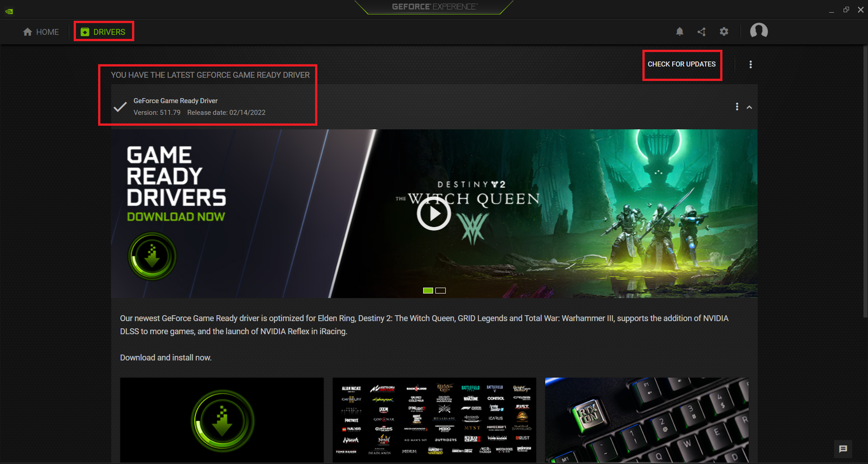The image size is (868, 464).
Task: Click the NVIDIA logo in title bar
Action: pyautogui.click(x=9, y=11)
